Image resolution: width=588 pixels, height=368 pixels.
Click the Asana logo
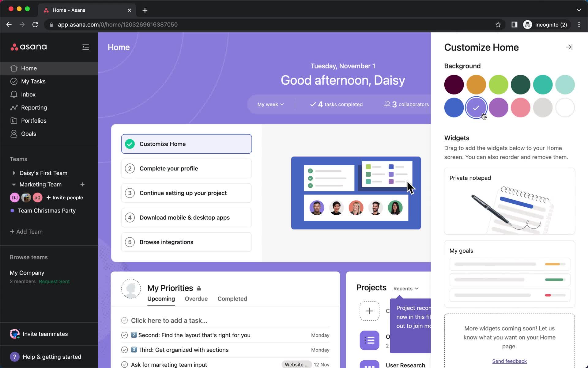click(29, 47)
